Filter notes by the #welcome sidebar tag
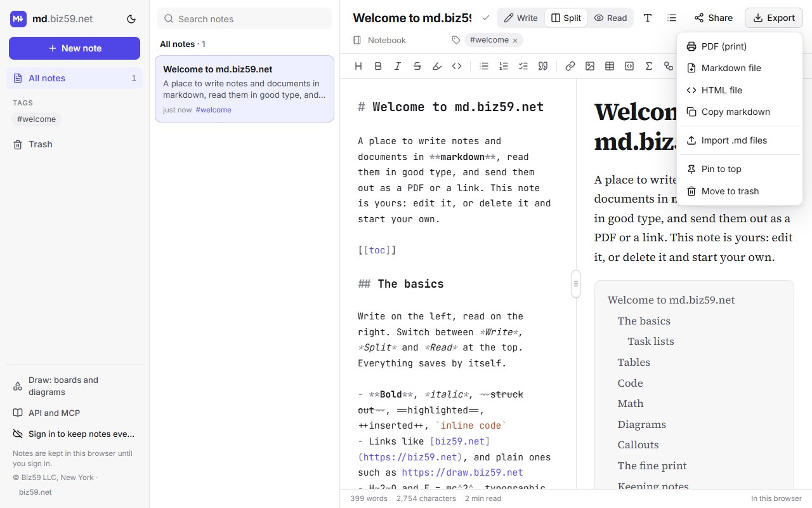 [37, 119]
